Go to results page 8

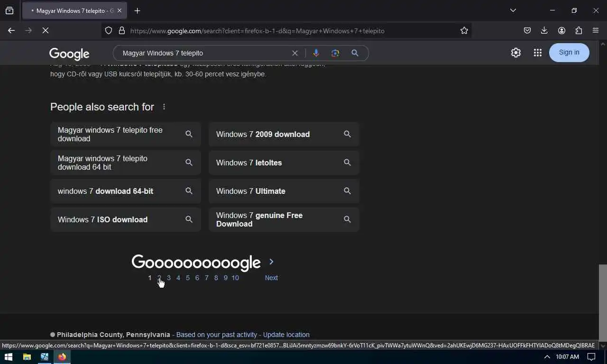[x=216, y=278]
